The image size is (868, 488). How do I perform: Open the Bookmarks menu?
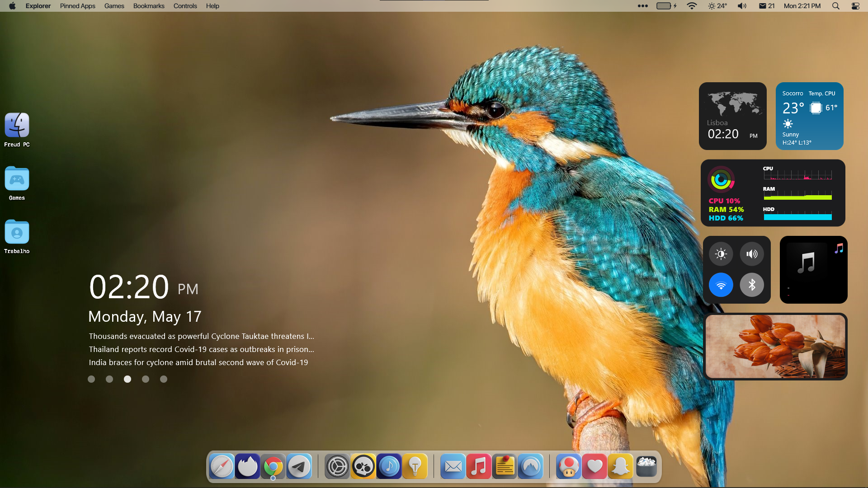[149, 6]
